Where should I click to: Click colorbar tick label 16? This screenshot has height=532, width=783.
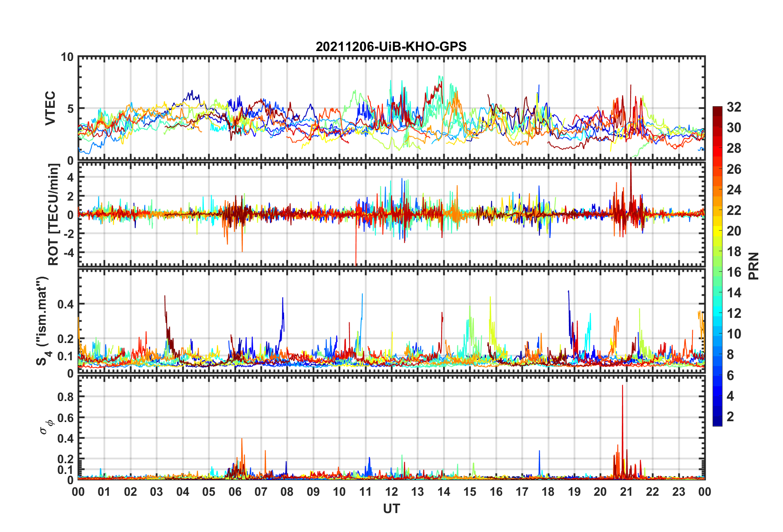(734, 272)
